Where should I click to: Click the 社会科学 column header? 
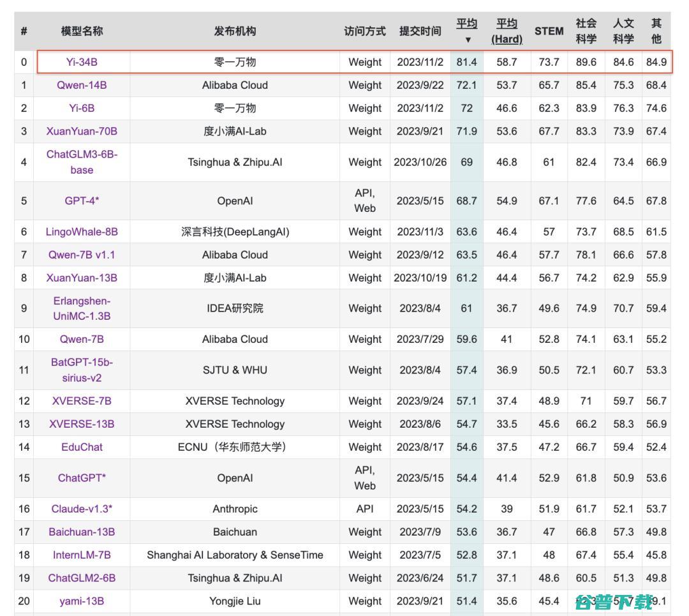[586, 31]
